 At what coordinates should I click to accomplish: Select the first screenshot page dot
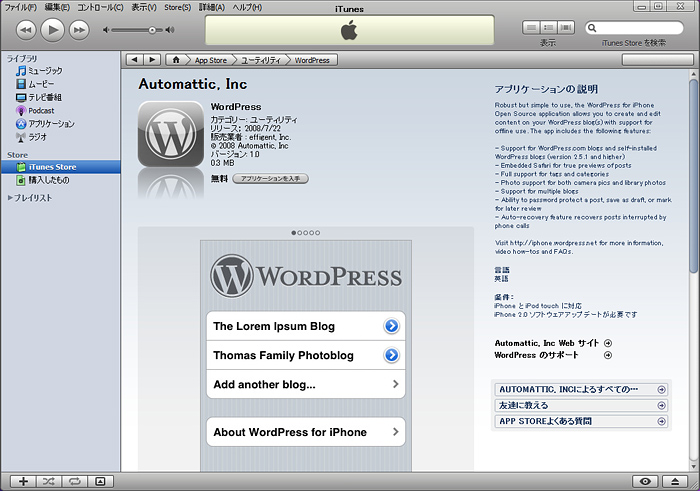pos(294,233)
